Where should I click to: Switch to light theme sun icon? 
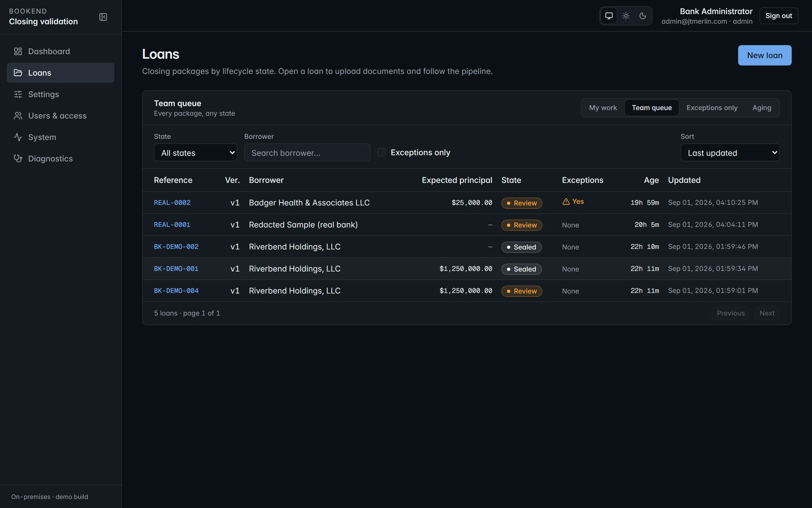tap(626, 16)
